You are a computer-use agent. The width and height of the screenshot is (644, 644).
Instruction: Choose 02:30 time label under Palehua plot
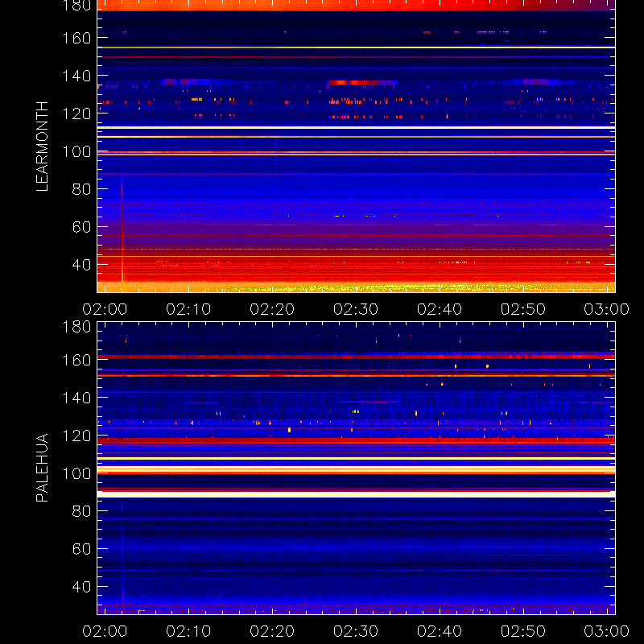pos(356,631)
